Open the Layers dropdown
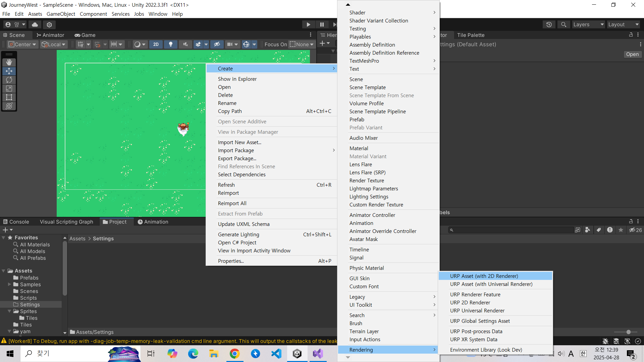Viewport: 644px width, 362px height. tap(588, 24)
